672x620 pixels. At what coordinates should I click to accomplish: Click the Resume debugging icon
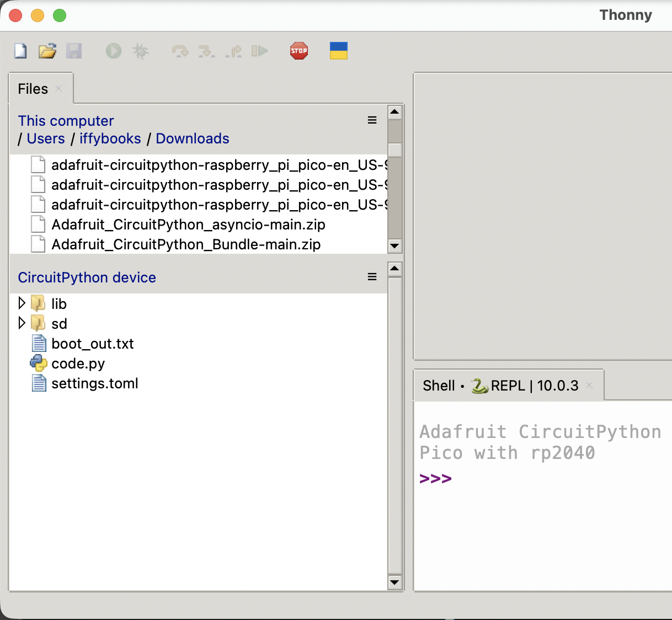[259, 51]
